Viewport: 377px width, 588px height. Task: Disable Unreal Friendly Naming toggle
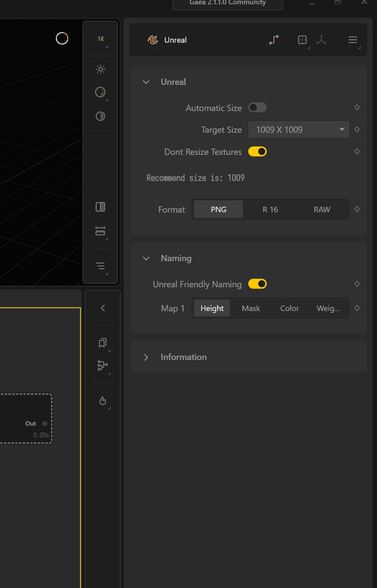point(257,284)
